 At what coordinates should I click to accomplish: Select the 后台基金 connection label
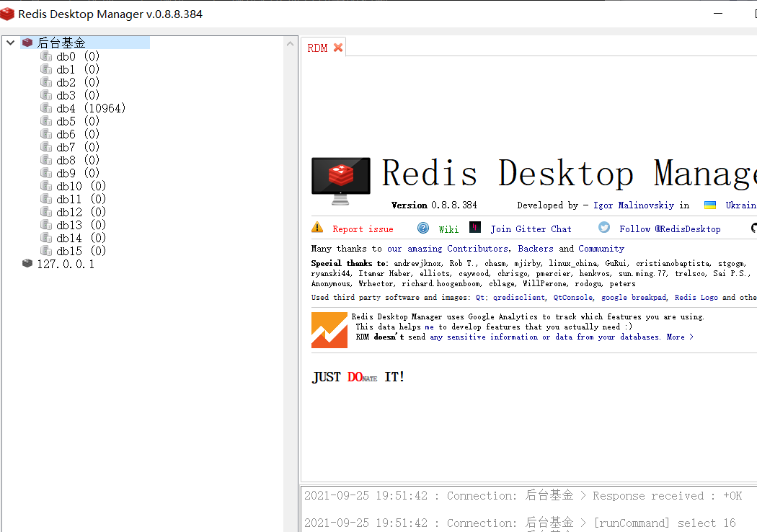[61, 43]
